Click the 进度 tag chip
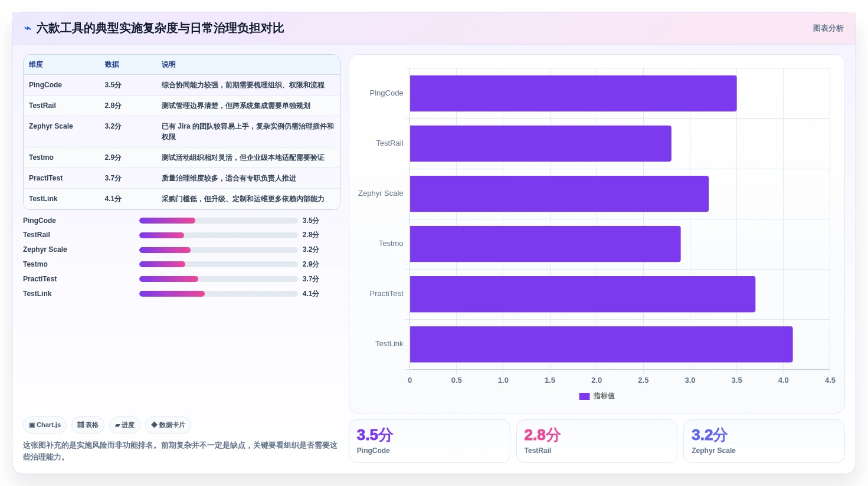 [125, 425]
